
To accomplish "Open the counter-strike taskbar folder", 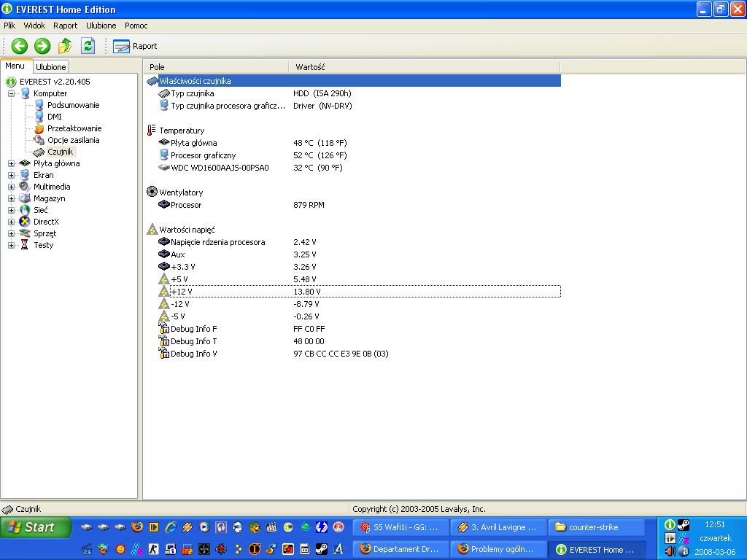I will [x=597, y=527].
